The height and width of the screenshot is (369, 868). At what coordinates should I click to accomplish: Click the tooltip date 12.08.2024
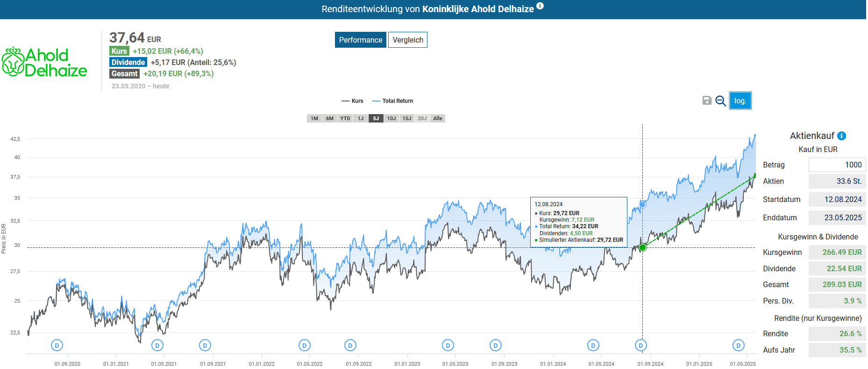(548, 204)
